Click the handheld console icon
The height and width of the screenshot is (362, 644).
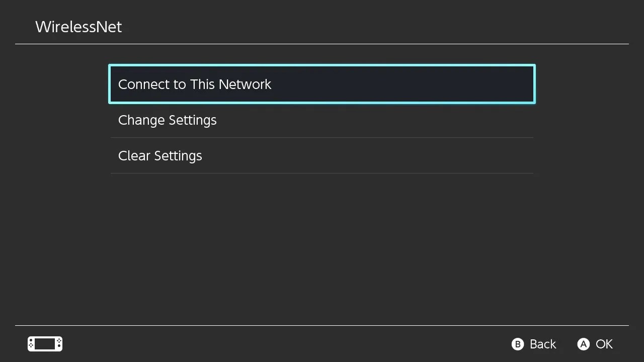(x=45, y=344)
